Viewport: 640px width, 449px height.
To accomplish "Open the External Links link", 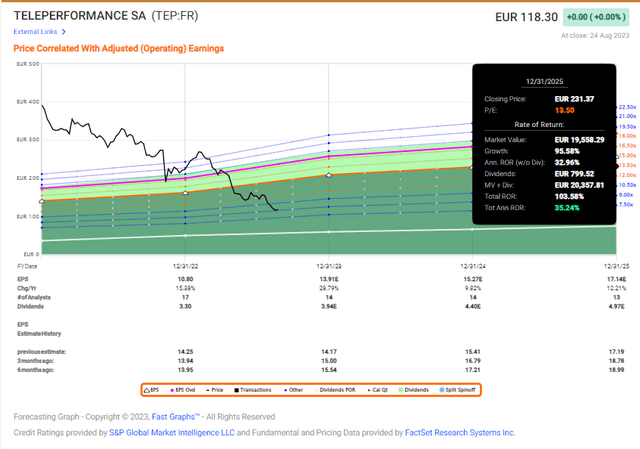I will pyautogui.click(x=35, y=31).
